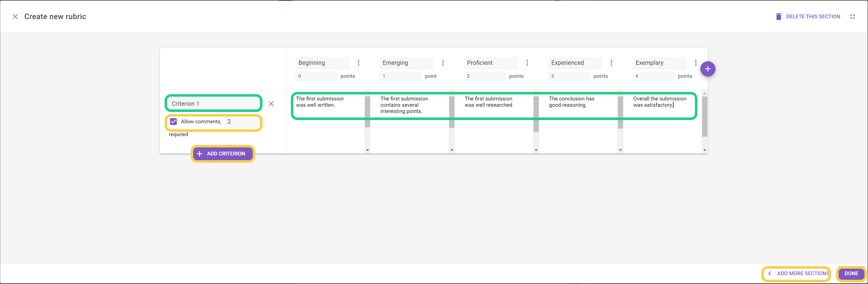This screenshot has width=868, height=284.
Task: Close the Create new rubric dialog
Action: coord(15,17)
